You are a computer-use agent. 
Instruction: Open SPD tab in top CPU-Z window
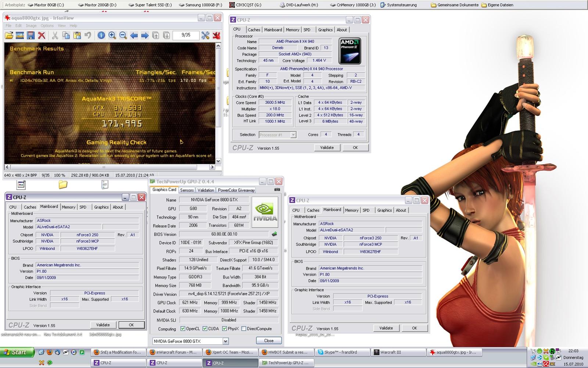tap(307, 30)
